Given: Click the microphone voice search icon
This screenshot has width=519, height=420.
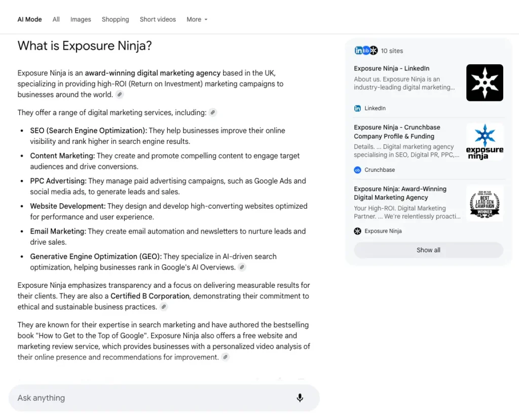Looking at the screenshot, I should coord(300,398).
